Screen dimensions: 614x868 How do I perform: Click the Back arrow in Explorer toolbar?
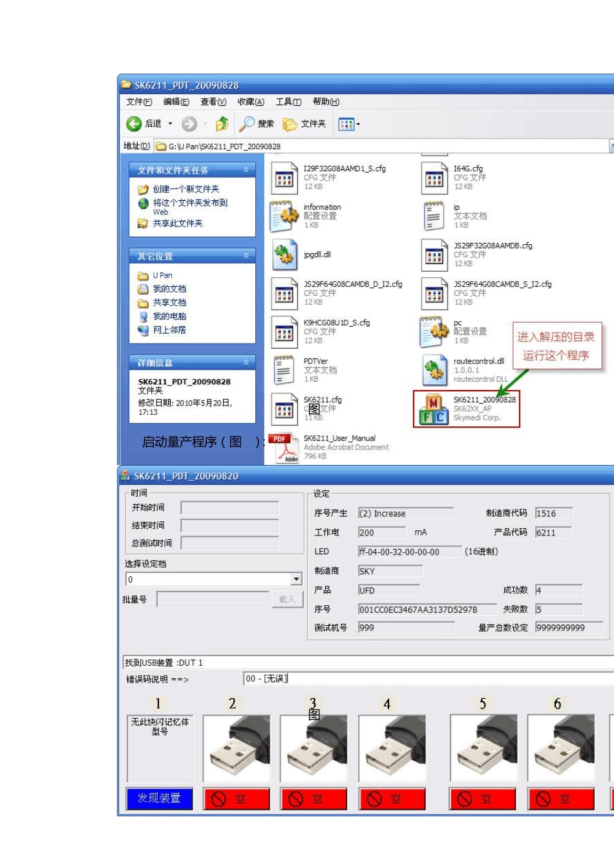pyautogui.click(x=134, y=123)
